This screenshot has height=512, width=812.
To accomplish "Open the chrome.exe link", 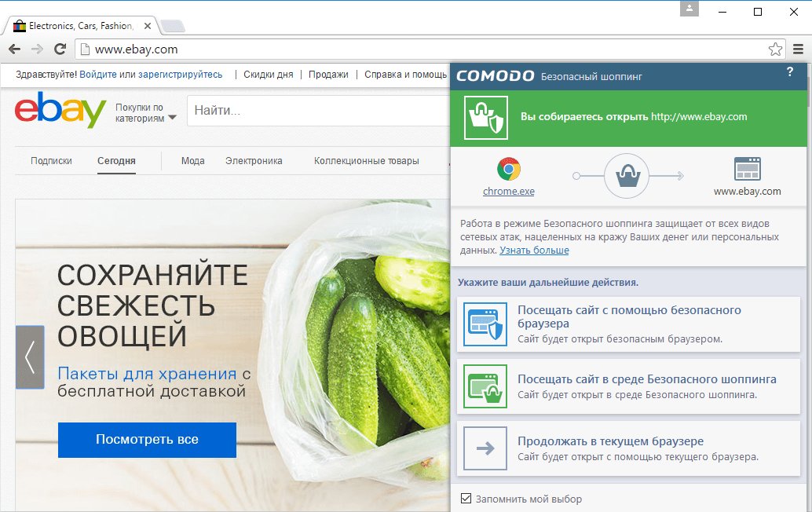I will 509,191.
